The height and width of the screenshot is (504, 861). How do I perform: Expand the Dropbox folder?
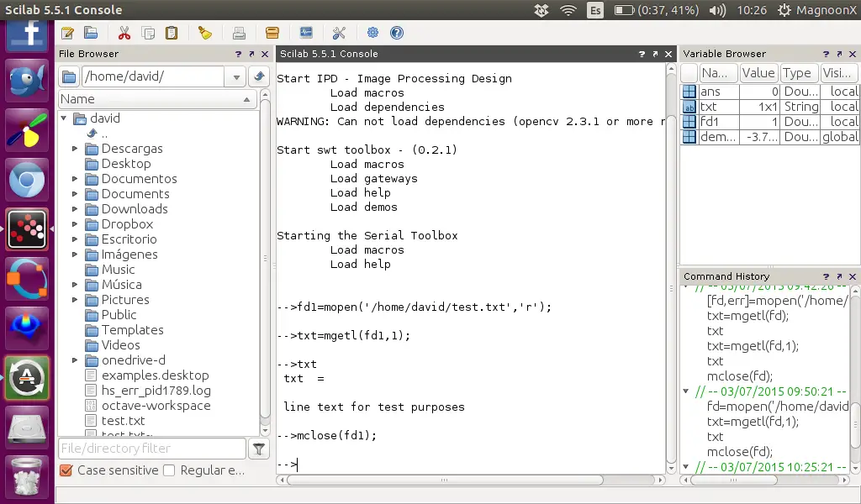(x=75, y=224)
